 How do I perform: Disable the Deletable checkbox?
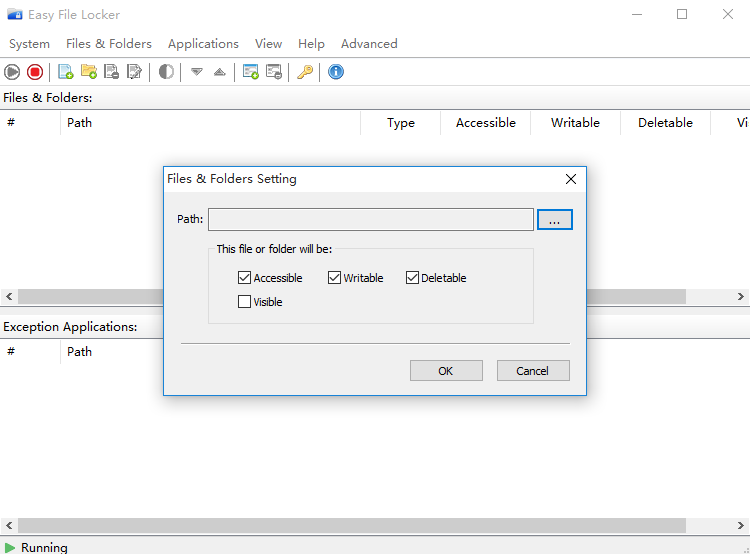[412, 278]
